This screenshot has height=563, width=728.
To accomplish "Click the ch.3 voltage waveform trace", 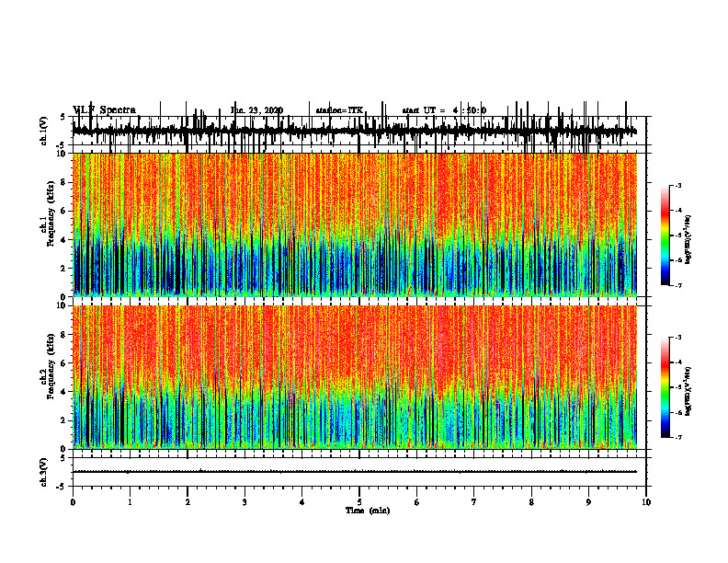I will [x=355, y=472].
